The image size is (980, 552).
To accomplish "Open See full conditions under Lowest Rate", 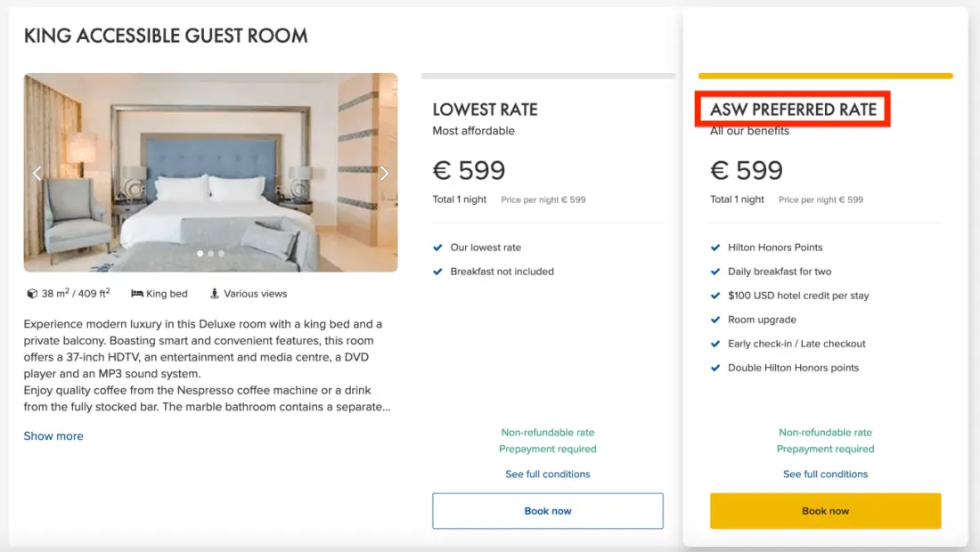I will click(548, 475).
